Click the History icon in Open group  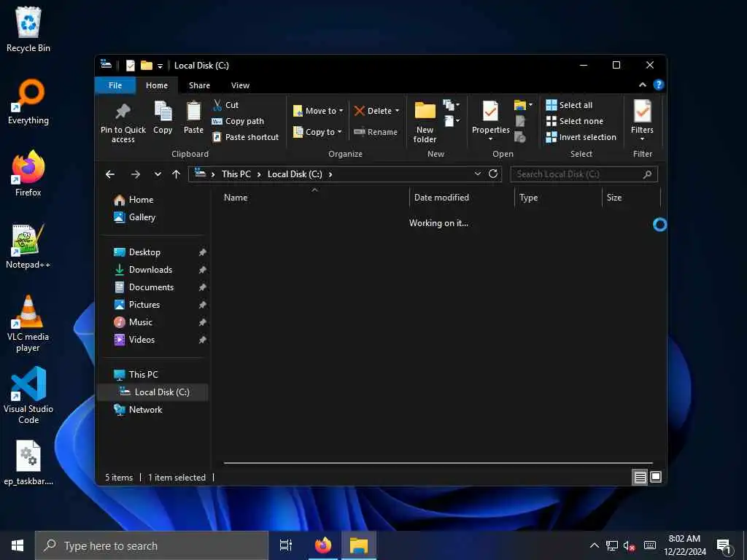pyautogui.click(x=520, y=137)
